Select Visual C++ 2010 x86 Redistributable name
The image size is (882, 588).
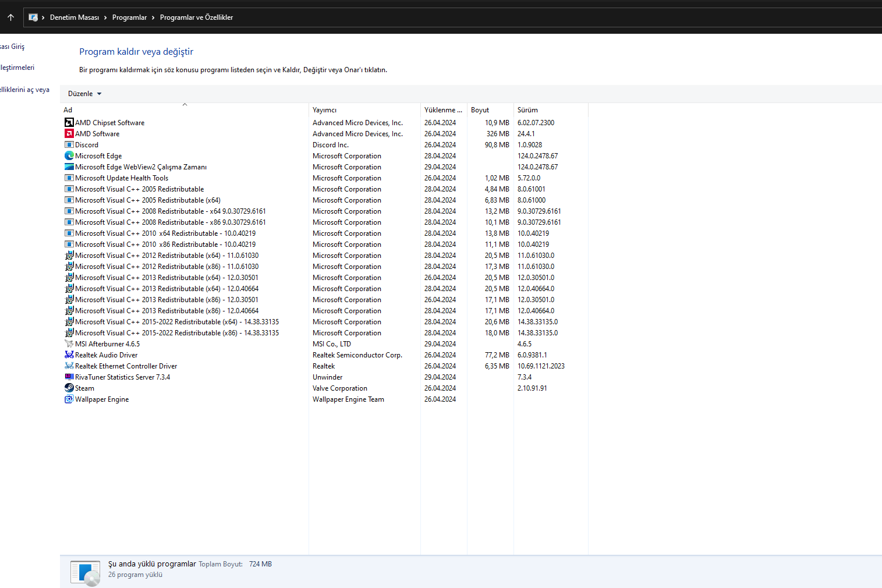coord(165,245)
